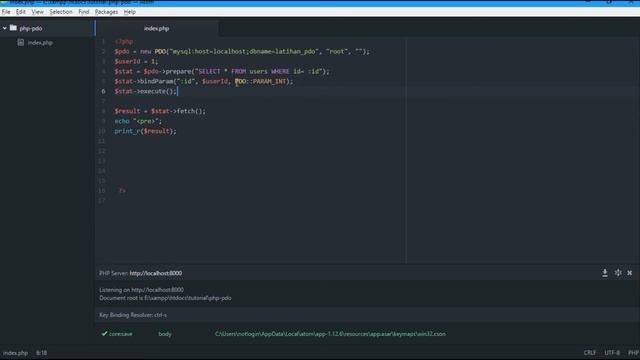
Task: Click index.php in the status bar
Action: pos(16,353)
